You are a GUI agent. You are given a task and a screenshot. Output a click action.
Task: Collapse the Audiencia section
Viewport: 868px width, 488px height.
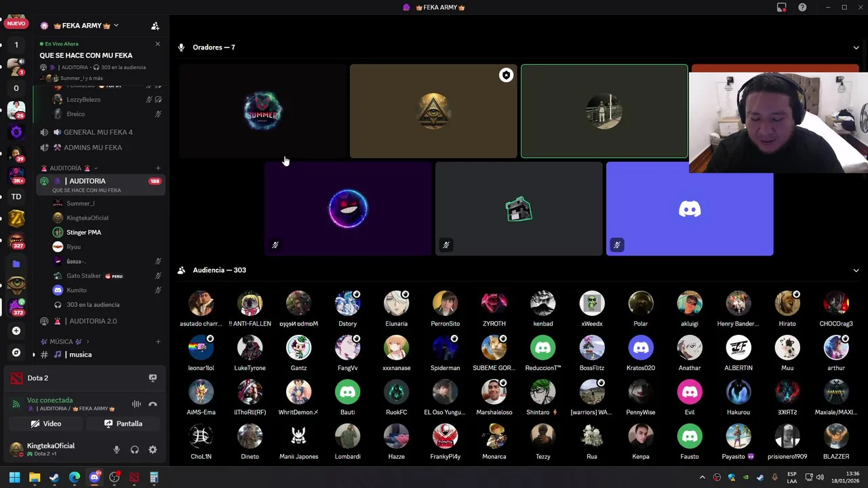point(856,270)
